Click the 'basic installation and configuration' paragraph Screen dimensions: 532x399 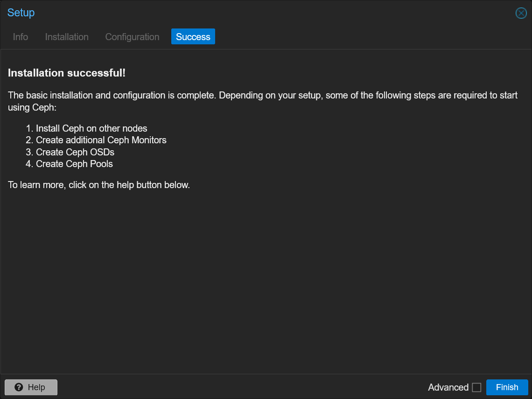pyautogui.click(x=263, y=101)
